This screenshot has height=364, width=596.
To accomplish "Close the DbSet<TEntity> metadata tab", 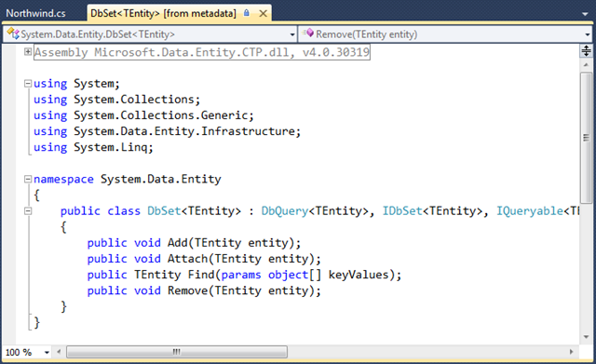I will click(x=263, y=14).
